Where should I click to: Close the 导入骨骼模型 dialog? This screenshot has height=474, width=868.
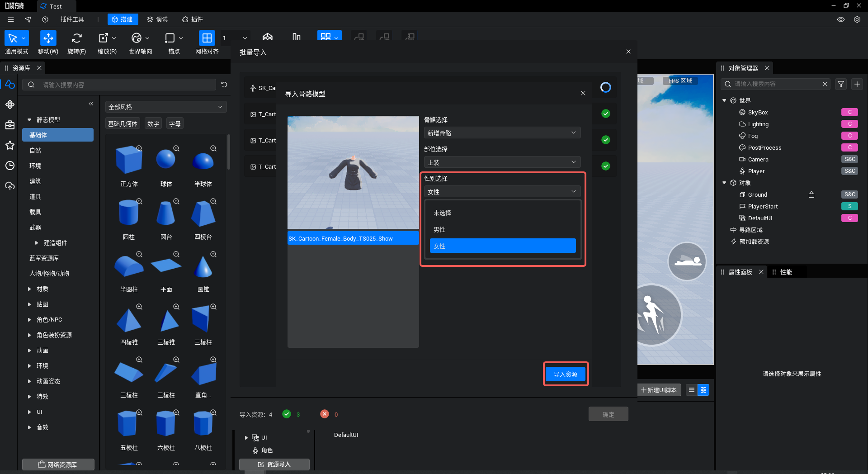583,93
